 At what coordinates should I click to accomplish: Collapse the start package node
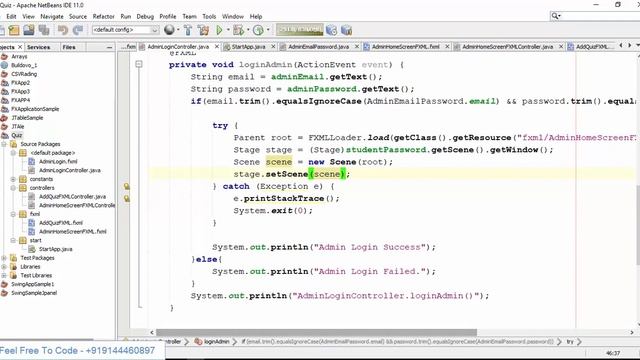click(x=13, y=240)
